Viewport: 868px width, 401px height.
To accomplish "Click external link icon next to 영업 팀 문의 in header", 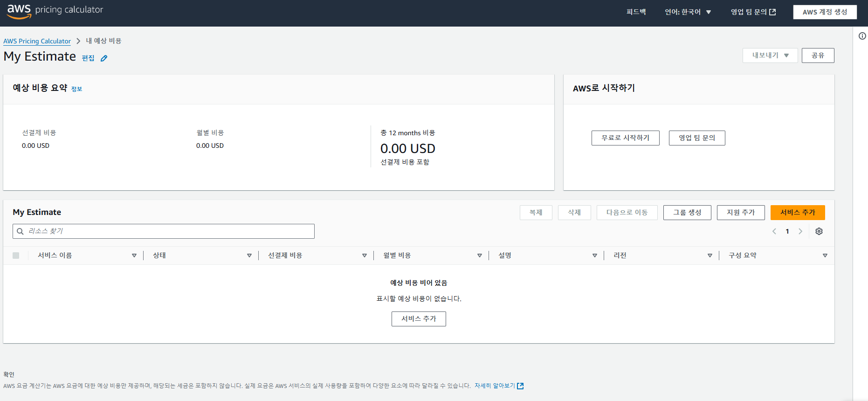I will pyautogui.click(x=772, y=12).
